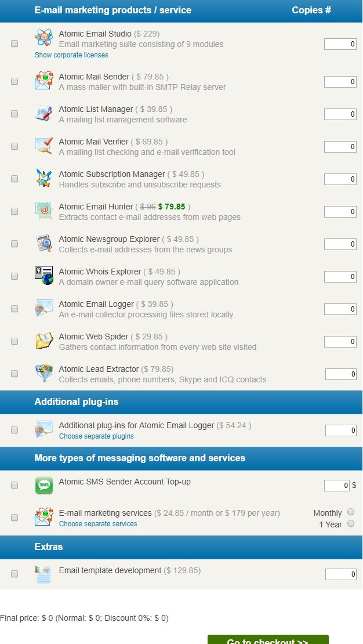Open the Show corporate licenses link
Screen dimensions: 363x644
(x=71, y=55)
